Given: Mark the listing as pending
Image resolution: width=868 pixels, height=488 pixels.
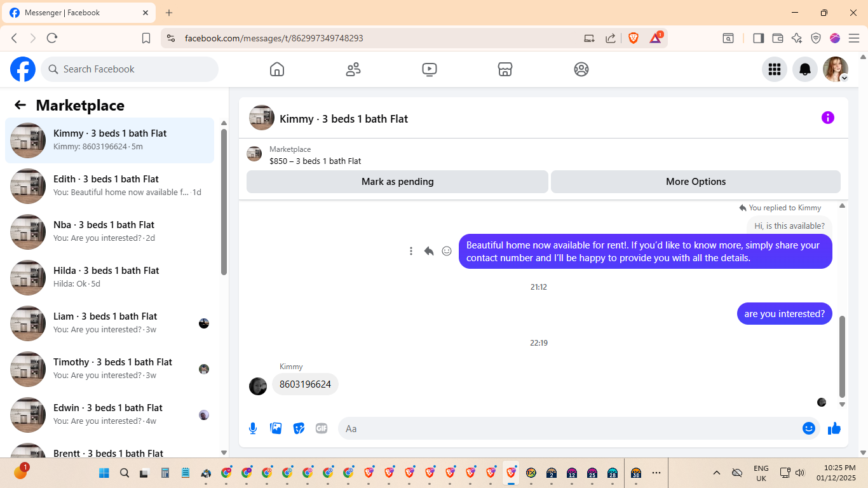Looking at the screenshot, I should coord(397,182).
